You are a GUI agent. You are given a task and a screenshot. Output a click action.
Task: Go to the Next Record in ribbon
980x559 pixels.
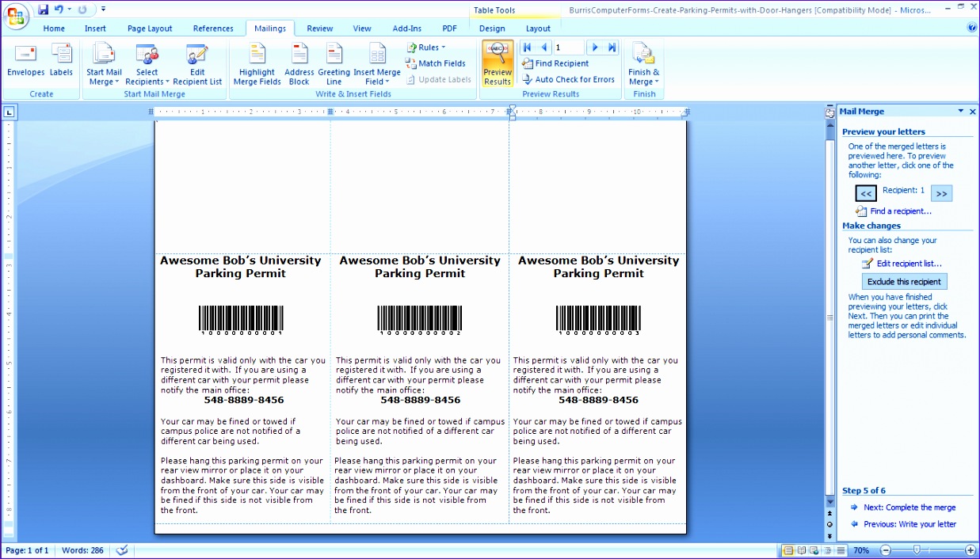pos(595,48)
